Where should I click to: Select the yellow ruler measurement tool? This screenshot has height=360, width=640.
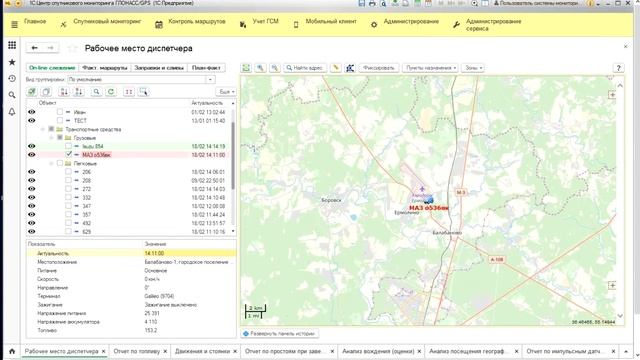[336, 68]
